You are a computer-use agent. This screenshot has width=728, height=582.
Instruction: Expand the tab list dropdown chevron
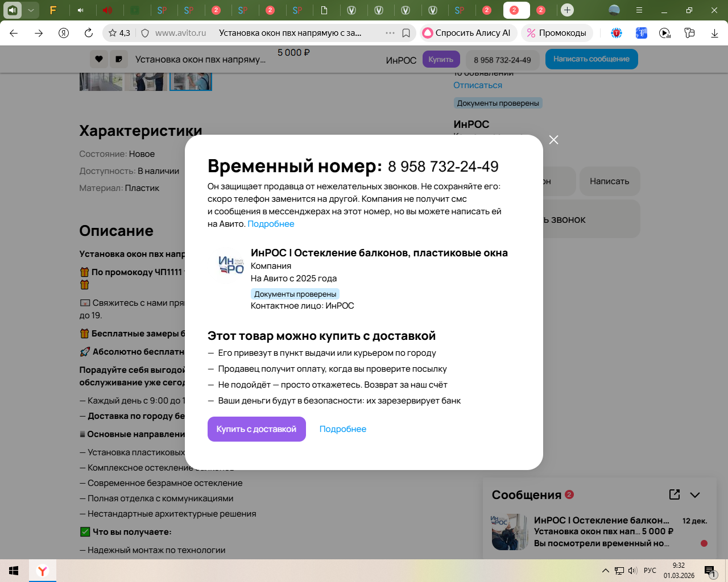click(31, 10)
